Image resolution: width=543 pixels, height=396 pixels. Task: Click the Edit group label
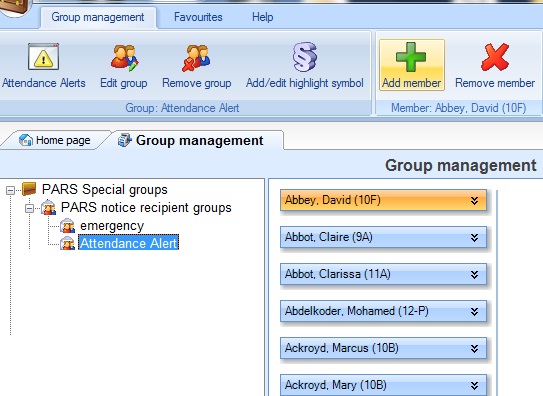tap(124, 83)
